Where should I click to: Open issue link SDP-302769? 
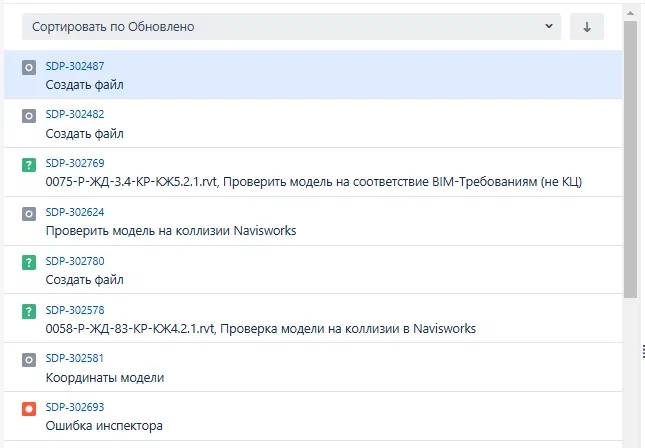click(75, 163)
